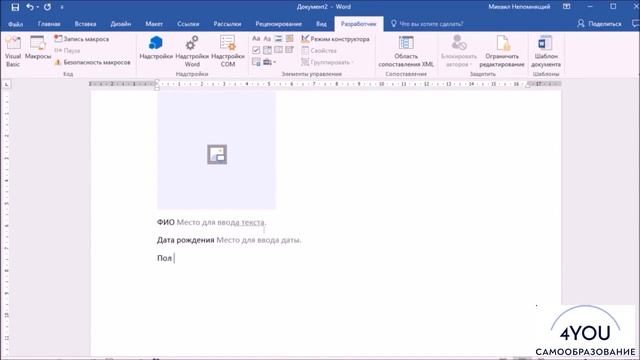This screenshot has width=640, height=360.
Task: Insert a Picture content control
Action: point(278,39)
